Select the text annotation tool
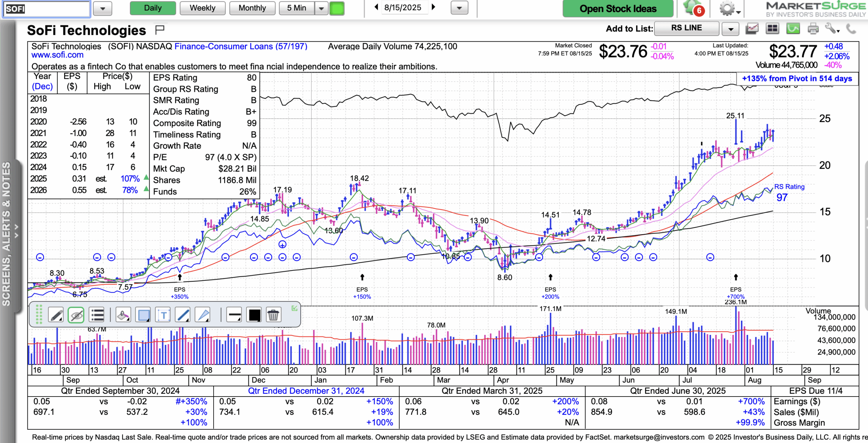 coord(163,315)
